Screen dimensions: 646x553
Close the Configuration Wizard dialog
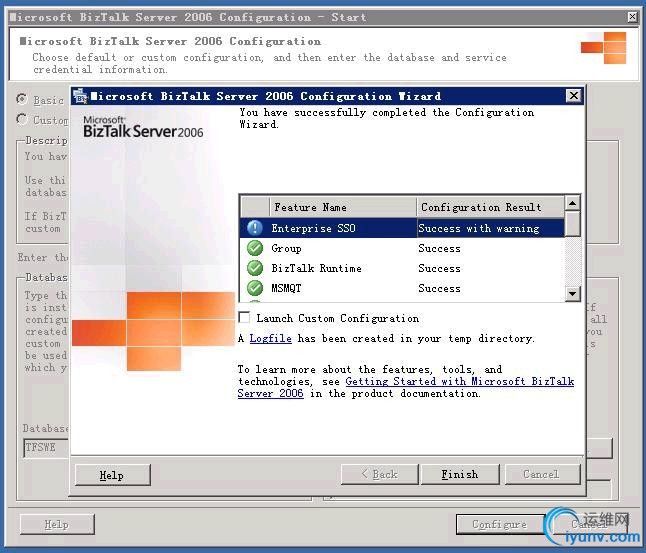coord(573,96)
